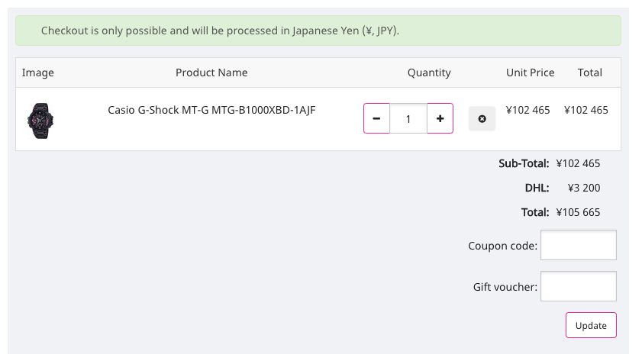Click the DHL shipping cost ¥3 200

coord(584,188)
